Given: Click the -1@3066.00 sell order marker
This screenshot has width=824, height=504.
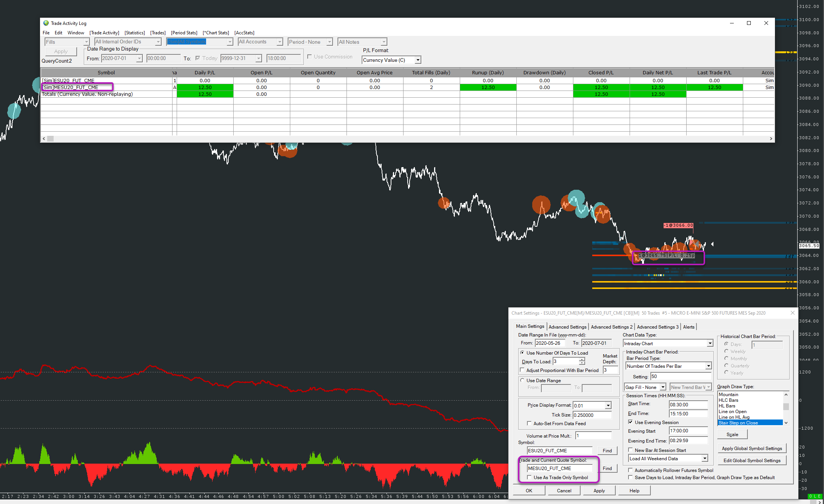Looking at the screenshot, I should click(x=678, y=225).
